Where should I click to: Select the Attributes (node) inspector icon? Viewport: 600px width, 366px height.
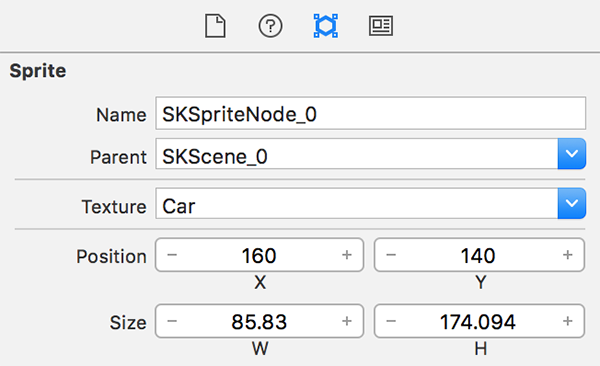(326, 26)
